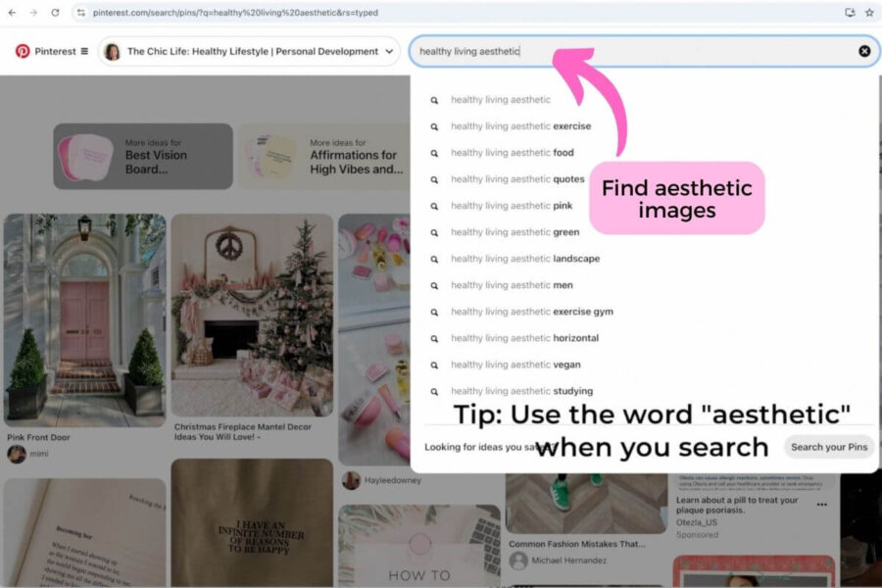This screenshot has width=882, height=588.
Task: Click the magnifier icon beside 'healthy living aesthetic exercise'
Action: pyautogui.click(x=435, y=126)
